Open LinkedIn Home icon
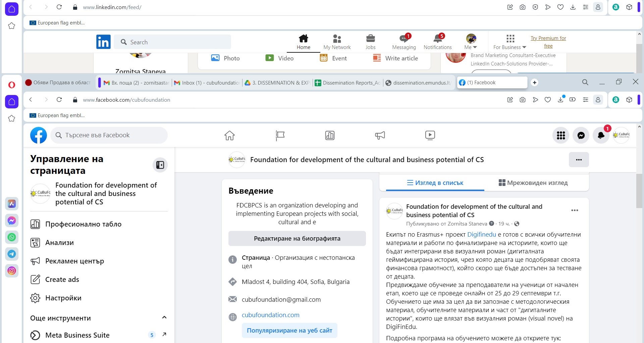Screen dimensions: 644x343 tap(303, 42)
